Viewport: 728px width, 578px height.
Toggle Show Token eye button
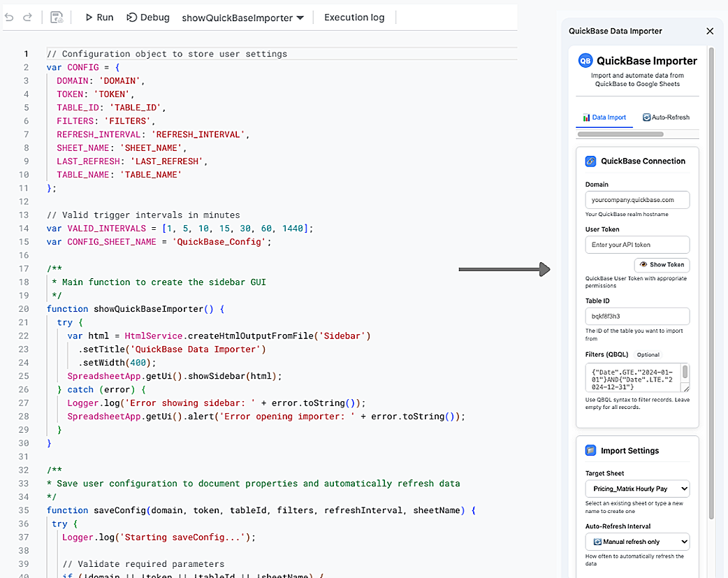click(x=662, y=265)
